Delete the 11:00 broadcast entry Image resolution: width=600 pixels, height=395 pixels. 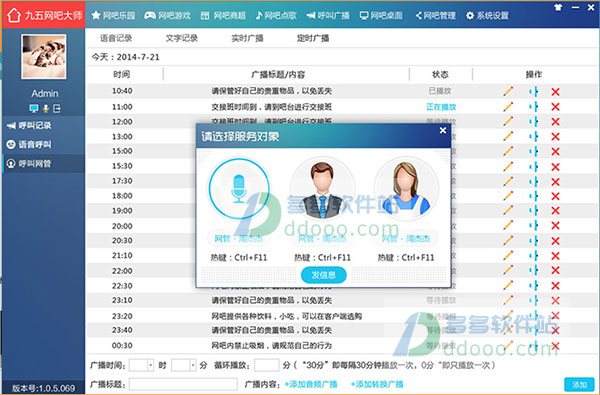556,107
